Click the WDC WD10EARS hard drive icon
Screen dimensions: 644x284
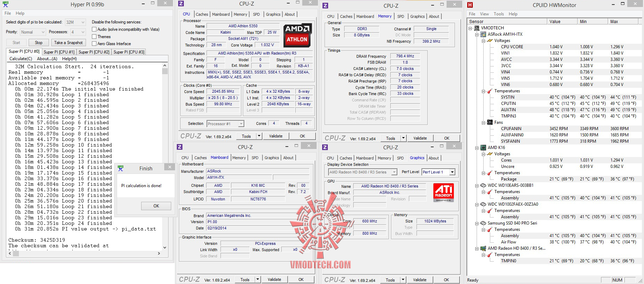(x=483, y=185)
